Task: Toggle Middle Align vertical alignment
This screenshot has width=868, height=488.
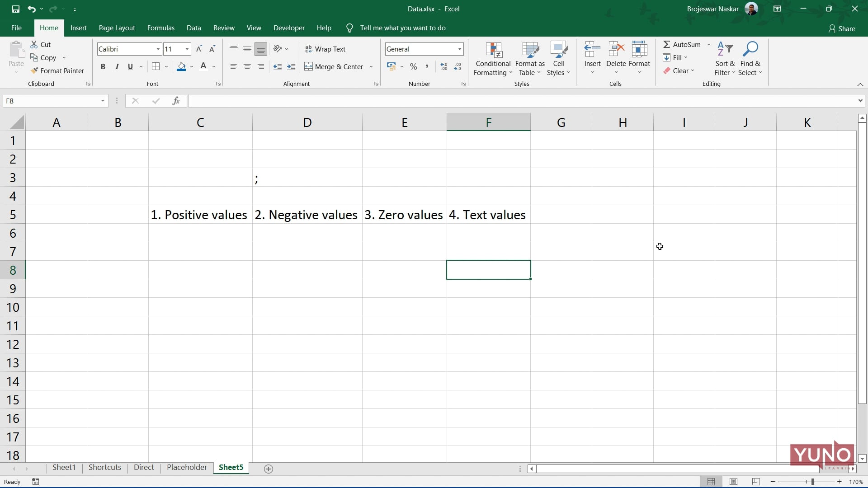Action: tap(247, 49)
